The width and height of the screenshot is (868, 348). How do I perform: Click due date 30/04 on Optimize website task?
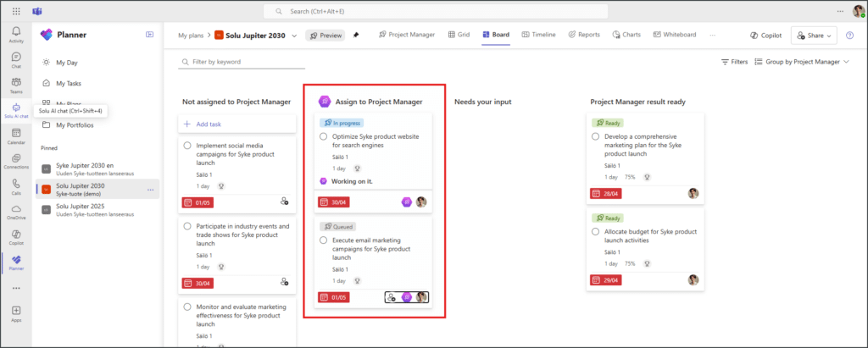(x=334, y=202)
